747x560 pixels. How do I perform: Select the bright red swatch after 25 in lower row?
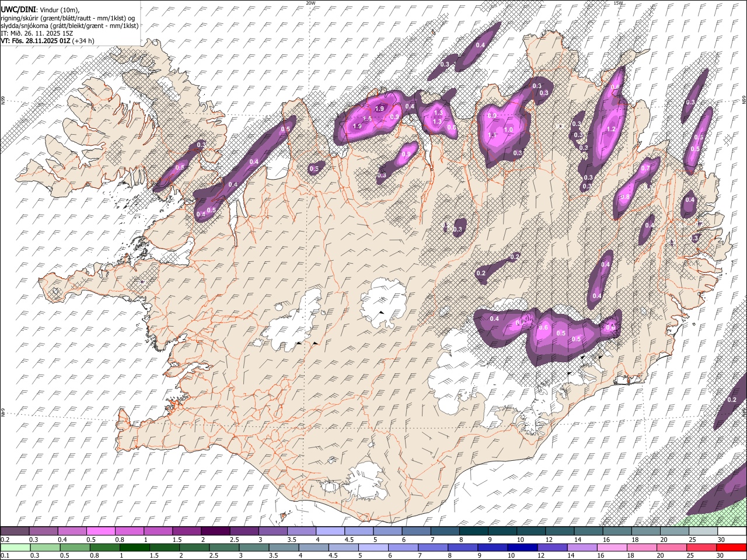[x=731, y=548]
